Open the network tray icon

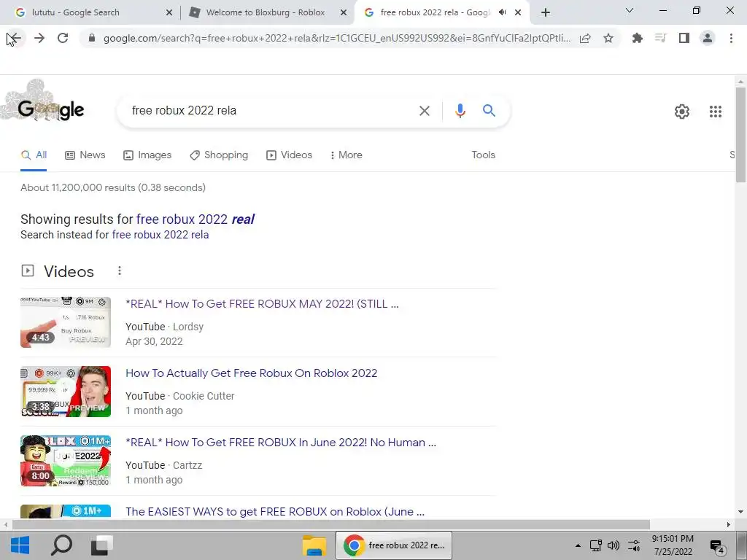[x=595, y=545]
